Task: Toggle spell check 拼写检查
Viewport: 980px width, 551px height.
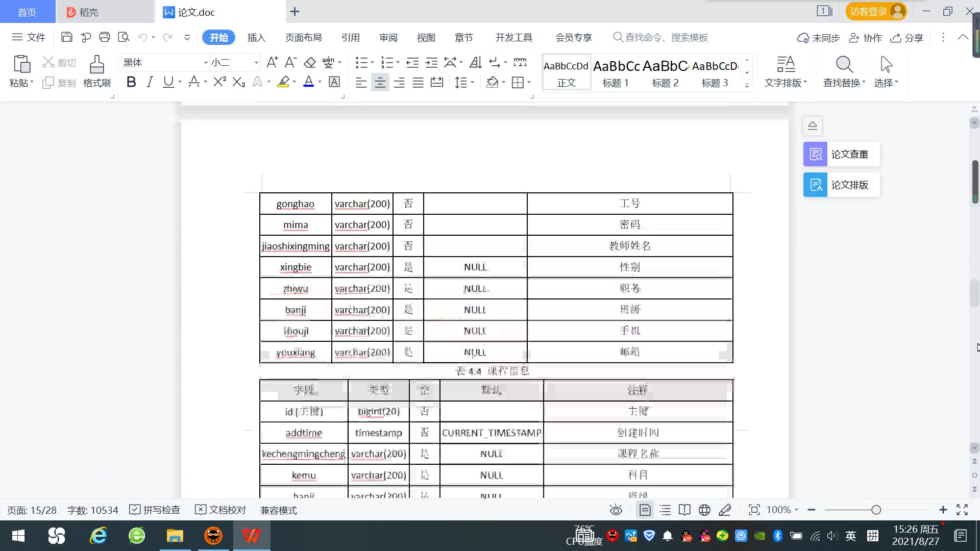Action: click(155, 510)
